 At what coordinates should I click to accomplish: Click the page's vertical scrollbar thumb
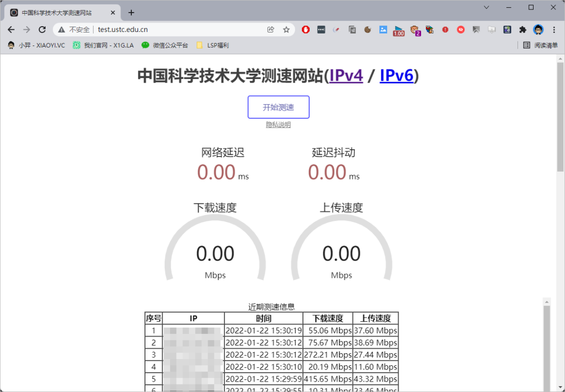560,117
